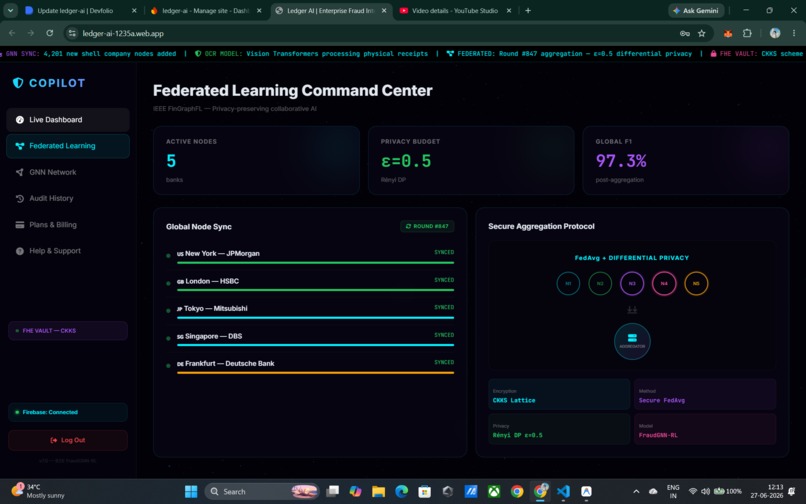Click the browser reload button
Image resolution: width=806 pixels, height=504 pixels.
(x=49, y=33)
